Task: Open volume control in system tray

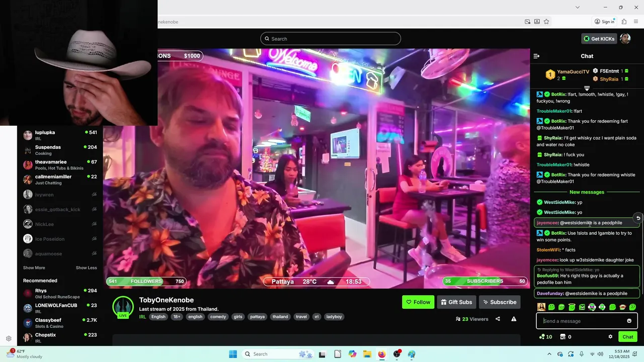Action: coord(601,354)
